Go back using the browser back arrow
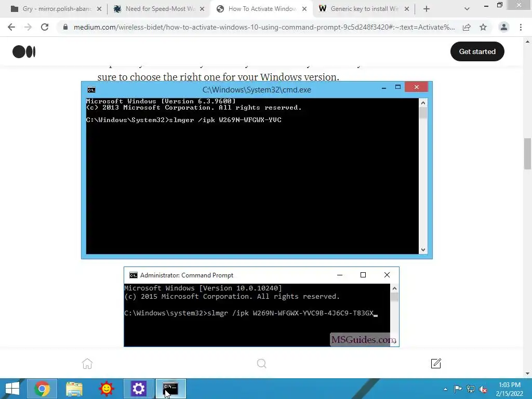 pyautogui.click(x=11, y=27)
